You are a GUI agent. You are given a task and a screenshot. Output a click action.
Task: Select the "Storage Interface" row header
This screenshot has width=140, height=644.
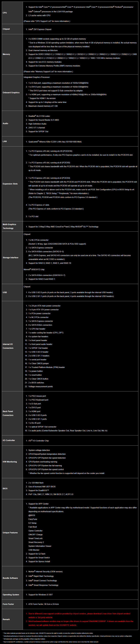[x=10, y=258]
